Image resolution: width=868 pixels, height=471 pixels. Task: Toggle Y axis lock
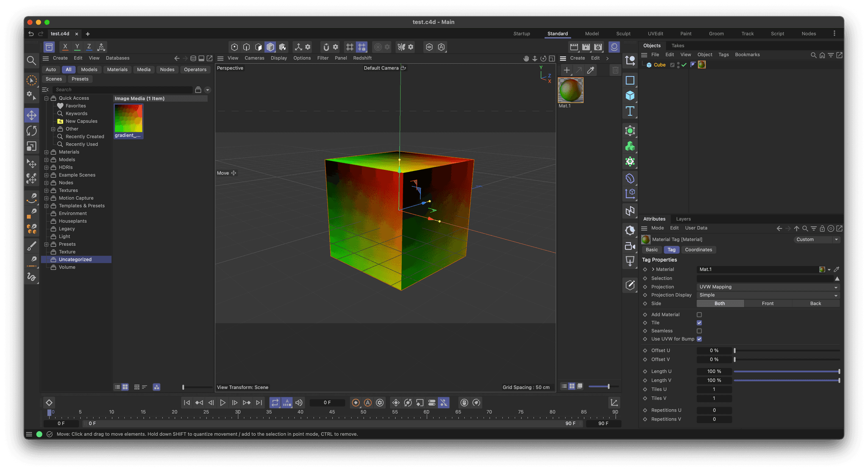pyautogui.click(x=77, y=47)
